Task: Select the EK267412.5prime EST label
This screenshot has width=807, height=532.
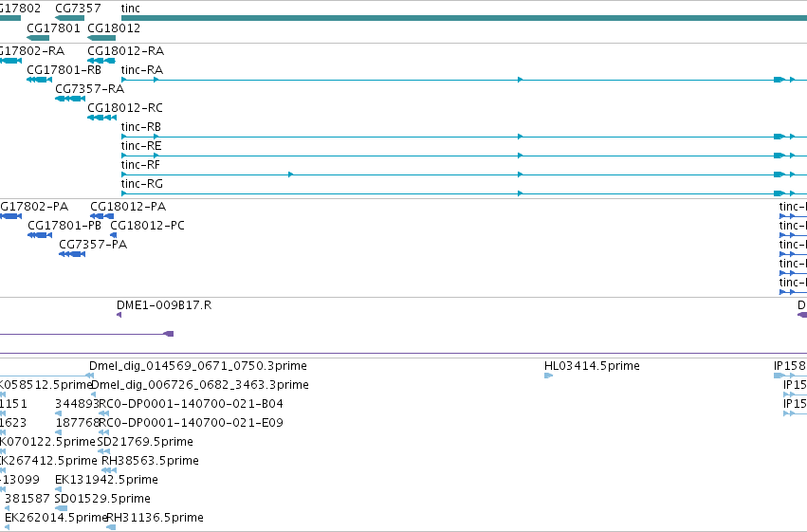Action: click(48, 461)
